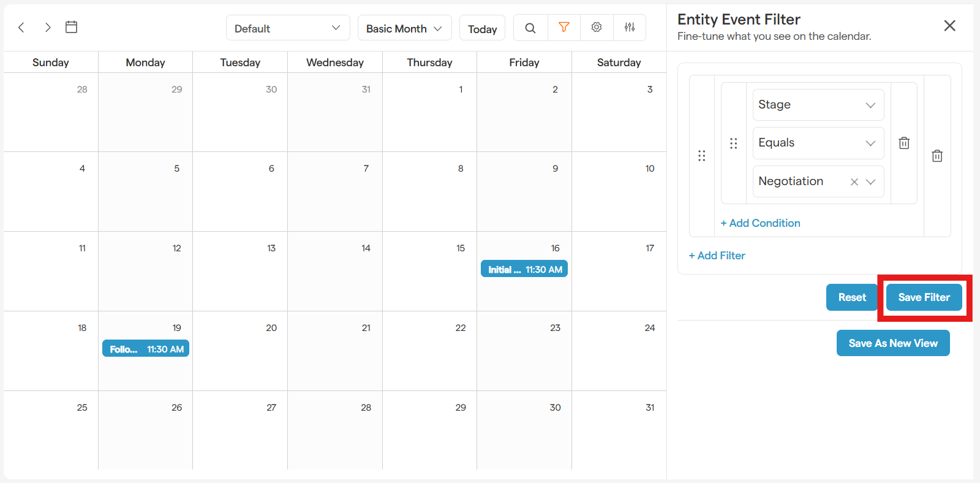
Task: Open the Initial event on the 16th
Action: 524,269
